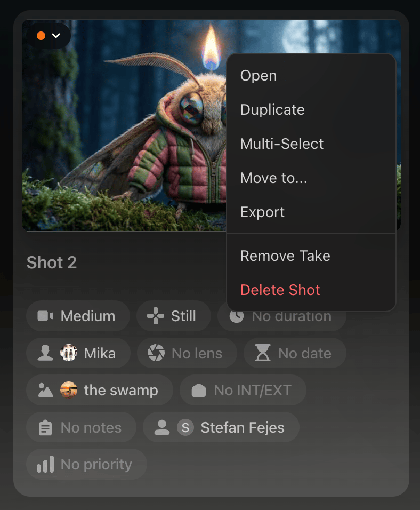The image size is (420, 510).
Task: Click the orange status color dot
Action: point(41,36)
